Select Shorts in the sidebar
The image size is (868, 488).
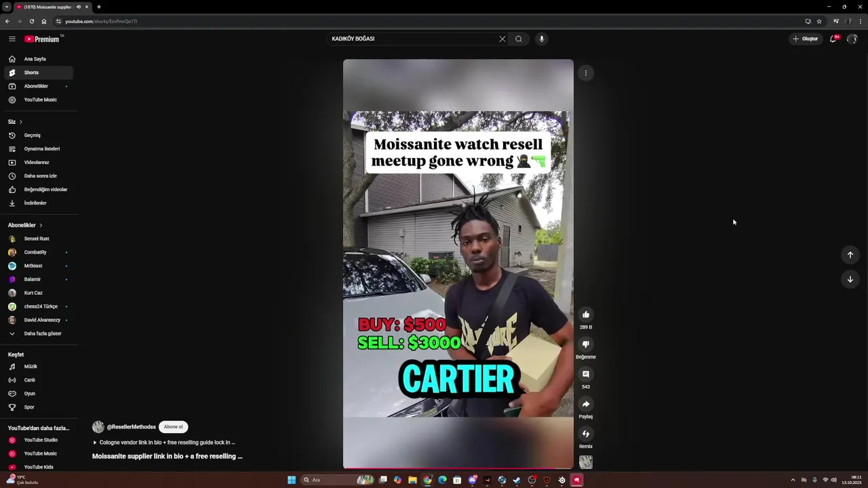click(38, 73)
